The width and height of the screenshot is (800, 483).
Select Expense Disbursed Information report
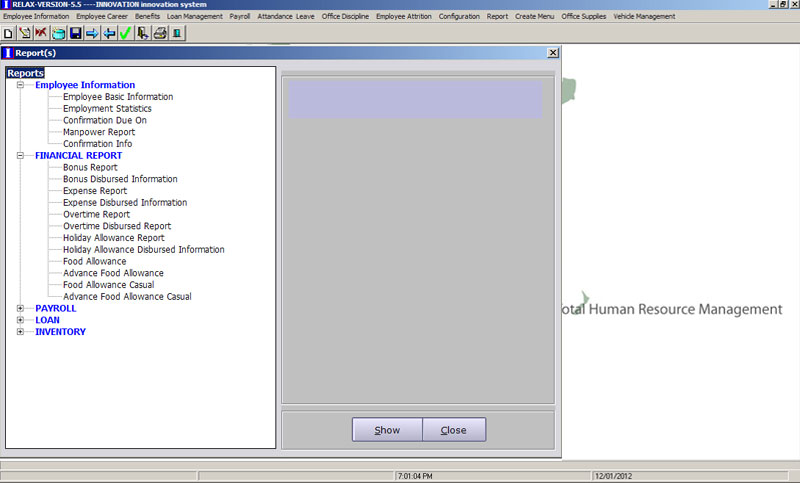[x=125, y=202]
